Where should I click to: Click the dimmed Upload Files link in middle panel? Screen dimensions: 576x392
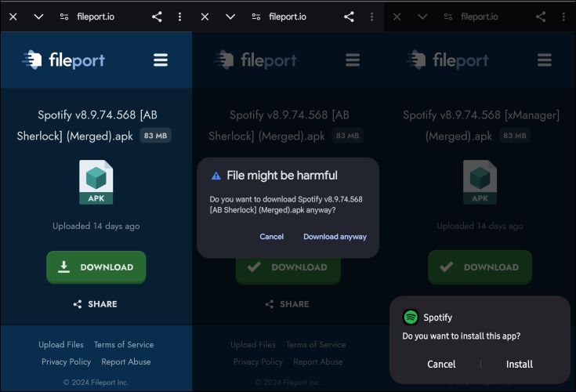pyautogui.click(x=253, y=345)
